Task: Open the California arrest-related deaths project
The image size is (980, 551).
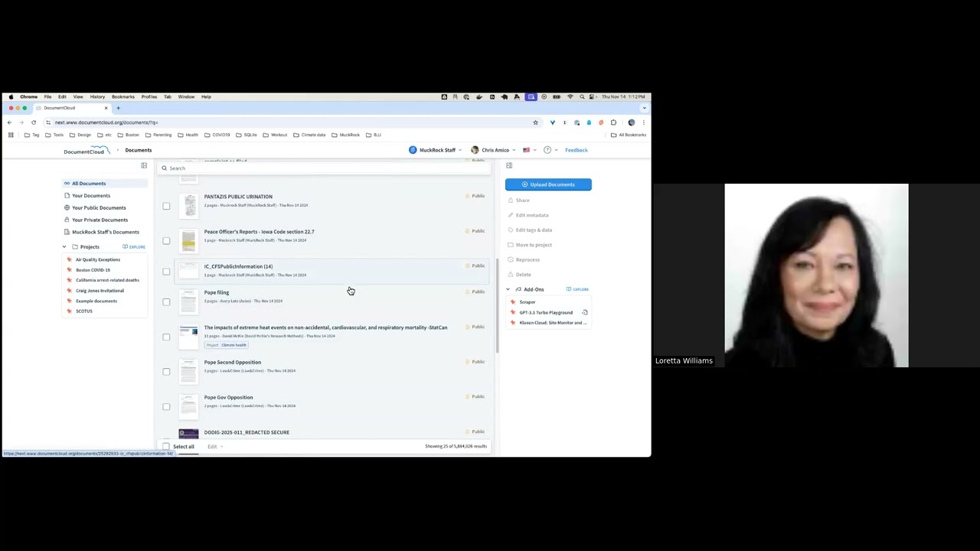Action: [107, 280]
